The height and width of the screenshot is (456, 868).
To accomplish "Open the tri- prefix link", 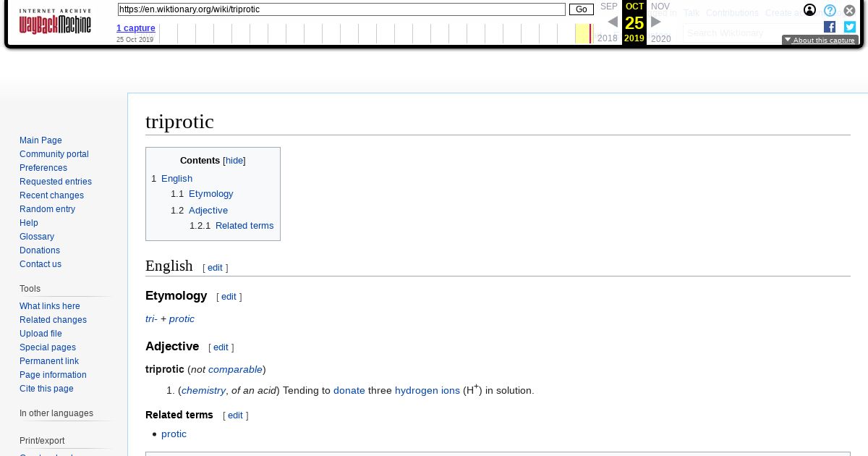I will [151, 319].
